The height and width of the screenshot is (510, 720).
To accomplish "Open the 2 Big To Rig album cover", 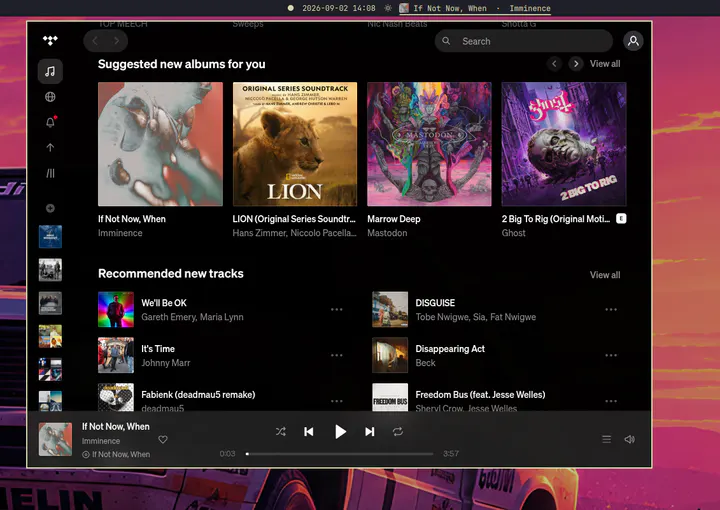I will click(564, 144).
